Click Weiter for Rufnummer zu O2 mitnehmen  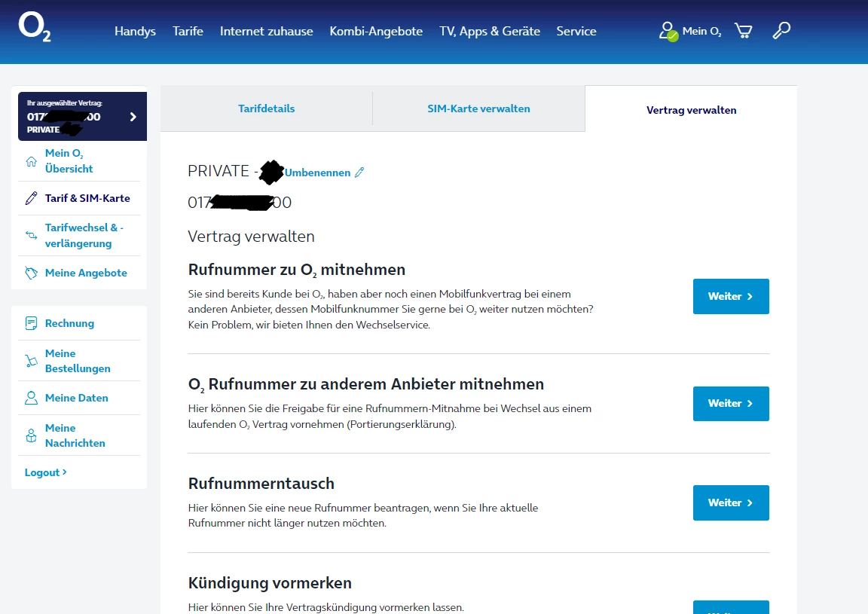(731, 296)
